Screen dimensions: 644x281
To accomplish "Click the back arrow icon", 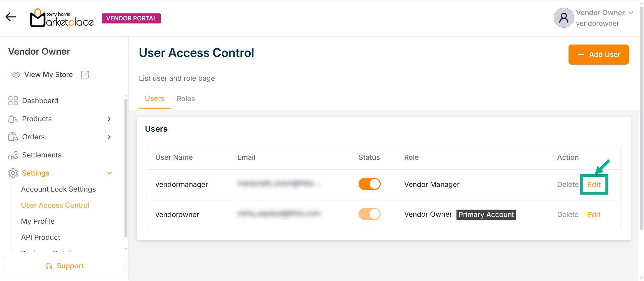I will [11, 17].
